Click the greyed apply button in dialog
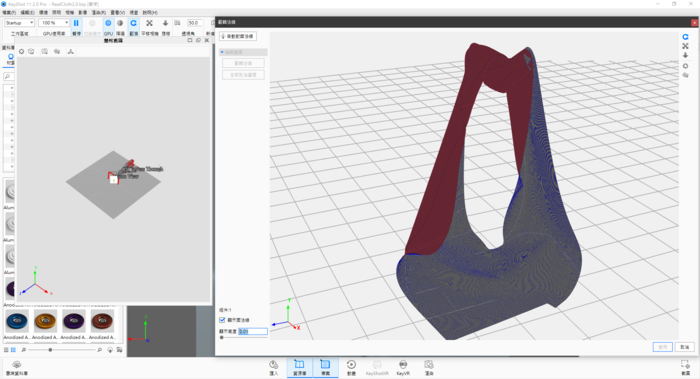Screen dimensions: 700x379 point(662,347)
